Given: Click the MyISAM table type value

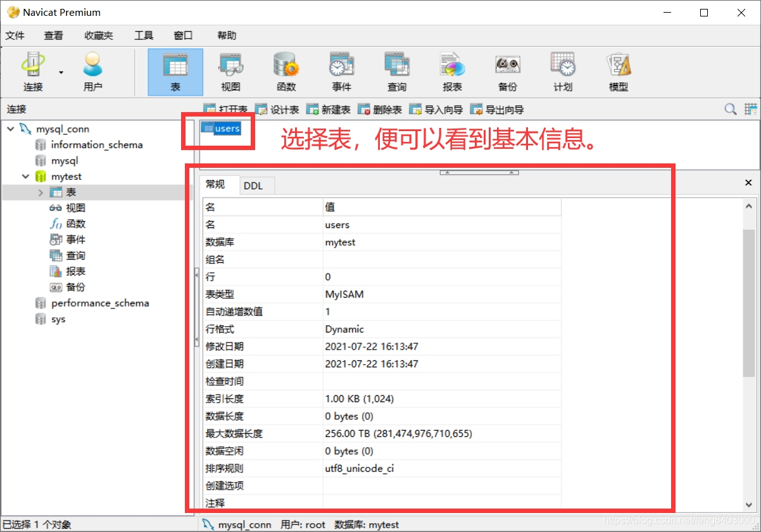Looking at the screenshot, I should [344, 294].
